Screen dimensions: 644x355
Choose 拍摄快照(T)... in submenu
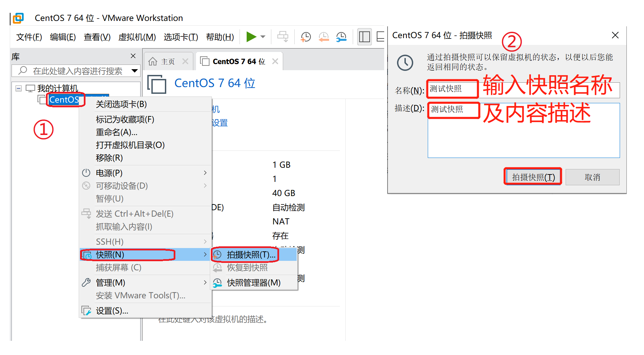pyautogui.click(x=254, y=255)
